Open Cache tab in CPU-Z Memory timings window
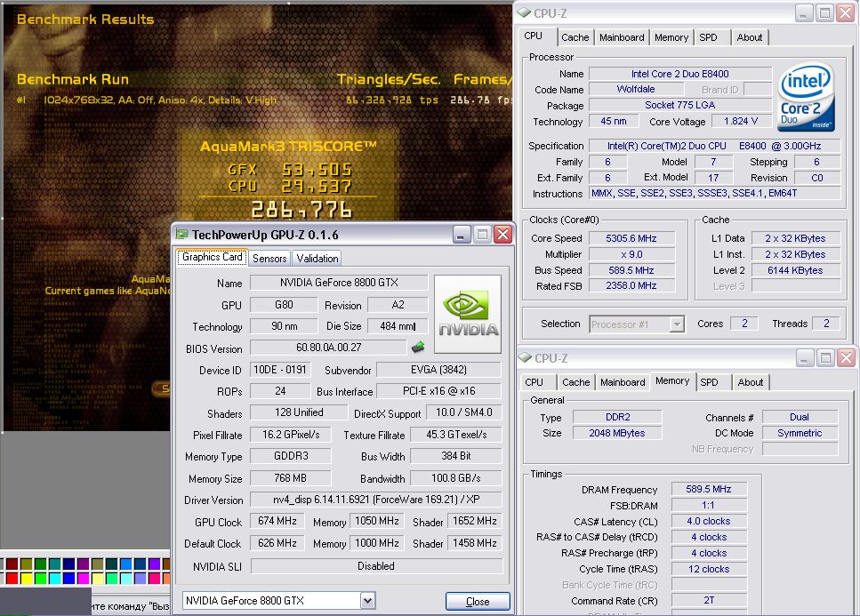 (576, 382)
